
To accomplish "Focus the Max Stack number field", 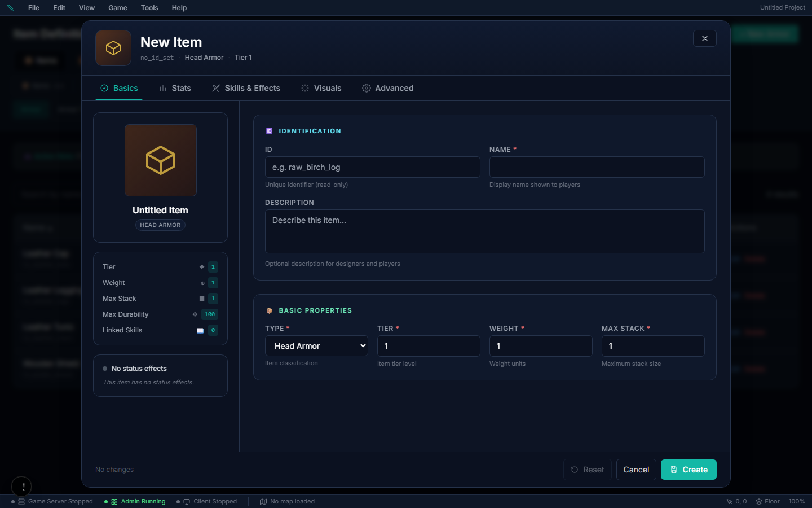I will pyautogui.click(x=653, y=346).
